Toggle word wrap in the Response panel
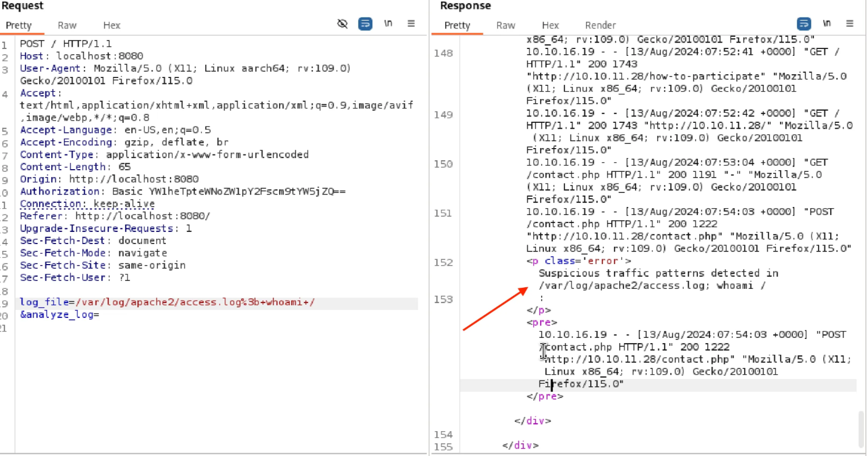The width and height of the screenshot is (868, 456). pyautogui.click(x=804, y=24)
